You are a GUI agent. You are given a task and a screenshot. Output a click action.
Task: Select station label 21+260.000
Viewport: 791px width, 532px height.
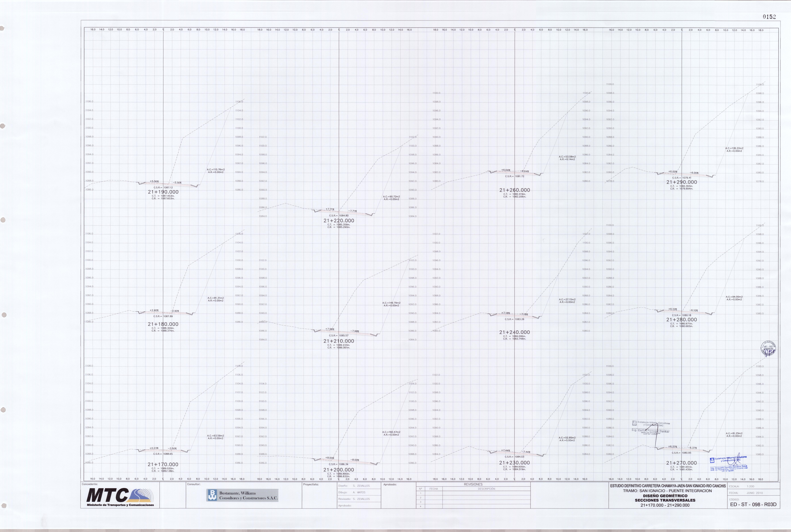(x=515, y=190)
